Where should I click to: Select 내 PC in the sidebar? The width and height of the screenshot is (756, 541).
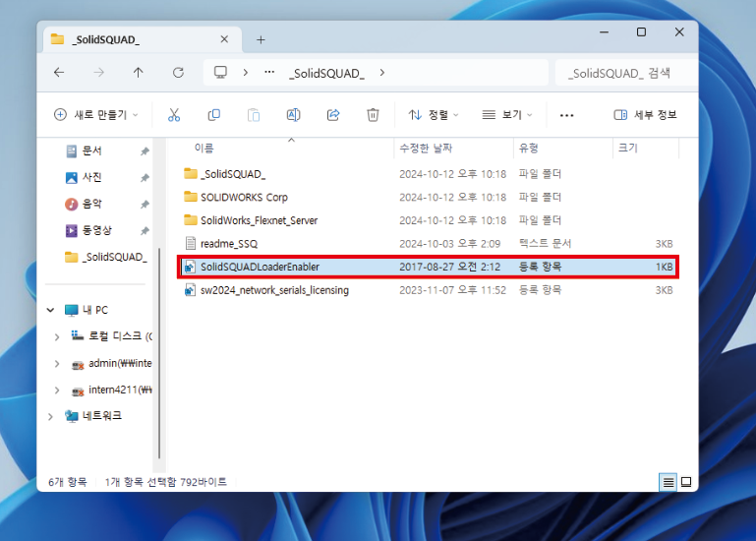coord(87,310)
